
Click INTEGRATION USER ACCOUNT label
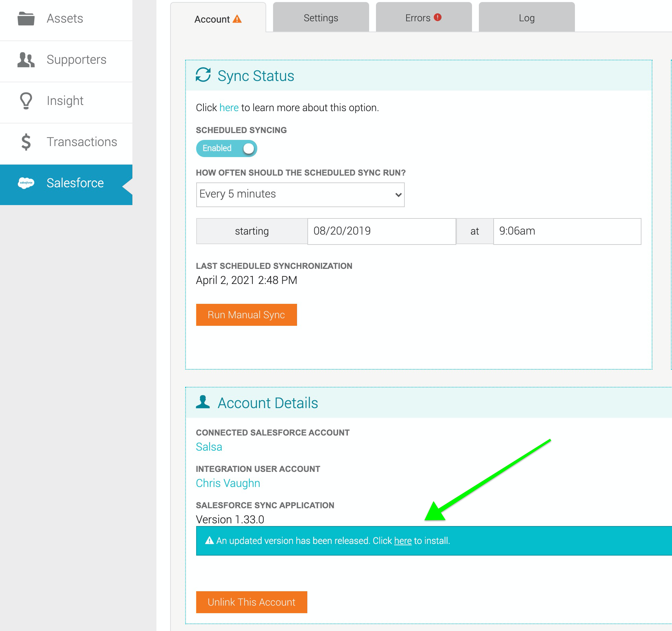[258, 469]
